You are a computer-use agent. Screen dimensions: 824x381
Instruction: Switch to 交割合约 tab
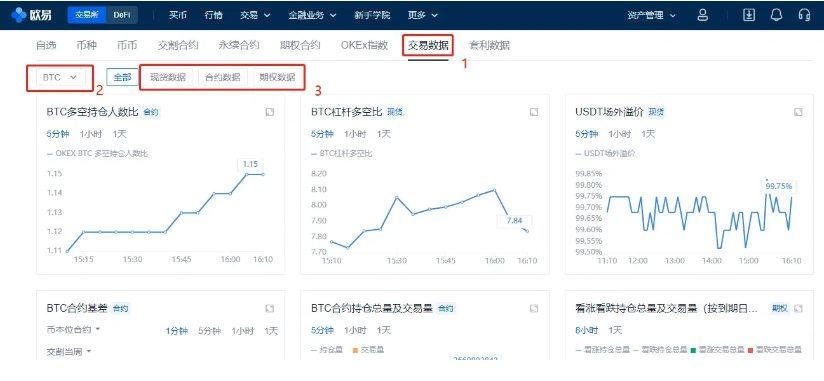178,45
